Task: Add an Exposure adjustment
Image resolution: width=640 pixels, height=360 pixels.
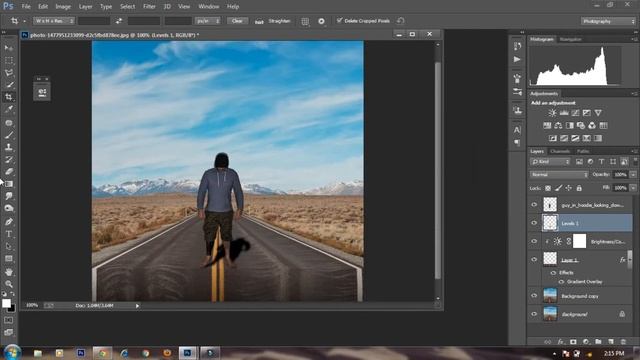Action: [587, 113]
